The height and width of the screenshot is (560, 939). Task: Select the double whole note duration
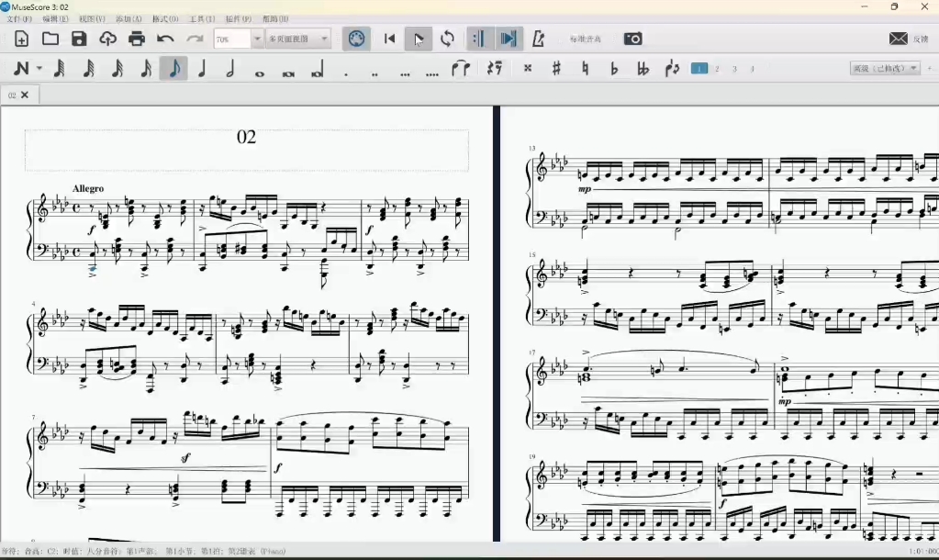point(288,73)
